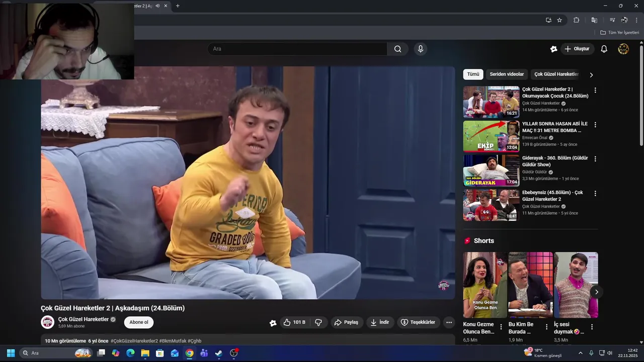Viewport: 644px width, 362px height.
Task: Subscribe with the Abone ol button
Action: (139, 322)
